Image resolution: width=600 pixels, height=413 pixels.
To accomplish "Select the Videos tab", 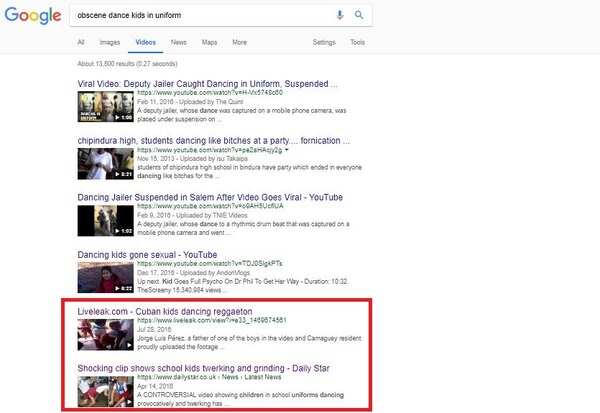I will tap(145, 42).
